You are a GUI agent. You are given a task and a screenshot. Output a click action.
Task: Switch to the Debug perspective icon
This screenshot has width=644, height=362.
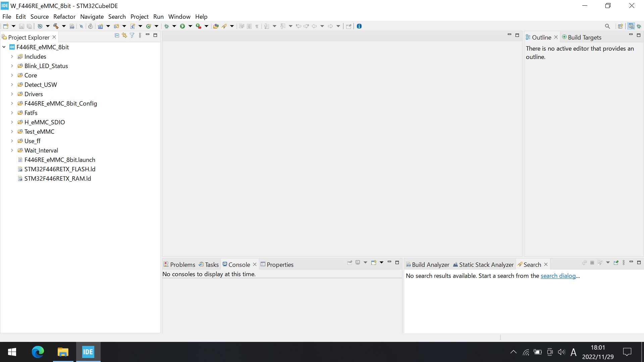click(639, 26)
